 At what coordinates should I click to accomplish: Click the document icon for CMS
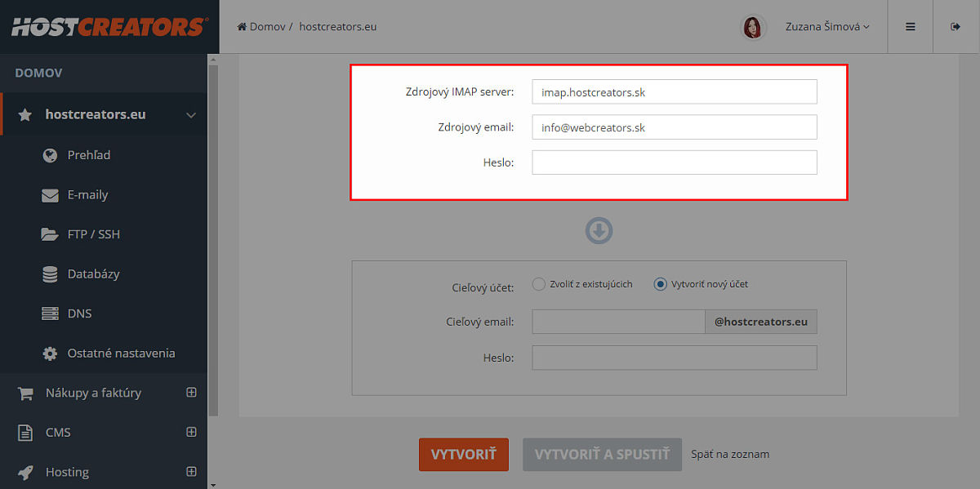[x=25, y=433]
